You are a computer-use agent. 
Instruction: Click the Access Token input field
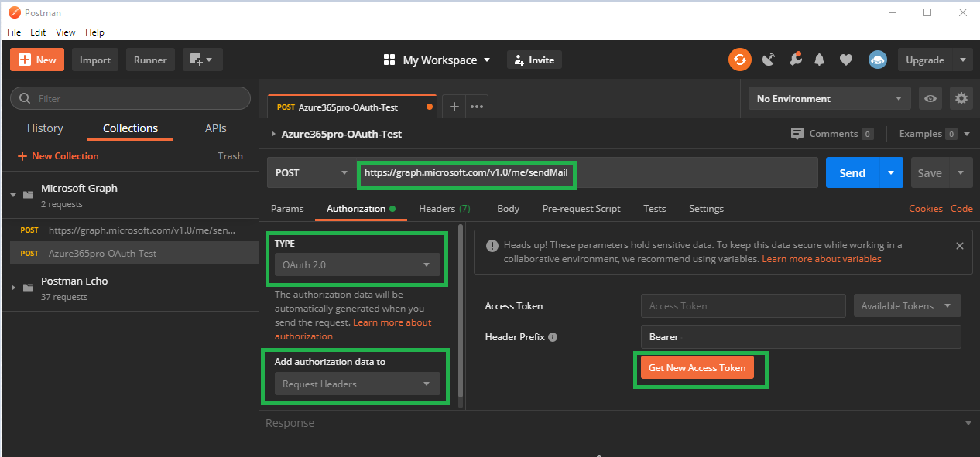click(x=743, y=305)
